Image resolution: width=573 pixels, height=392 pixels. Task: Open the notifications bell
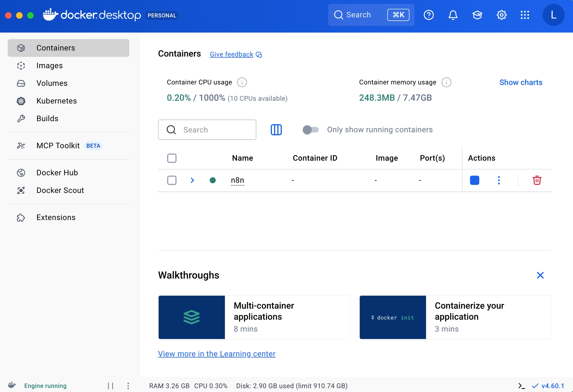453,15
